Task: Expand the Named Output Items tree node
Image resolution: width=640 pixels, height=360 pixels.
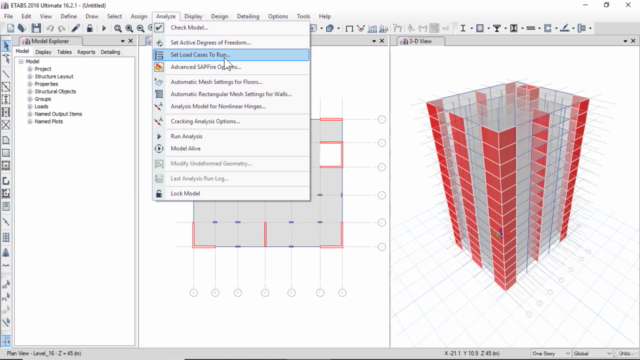Action: point(30,114)
